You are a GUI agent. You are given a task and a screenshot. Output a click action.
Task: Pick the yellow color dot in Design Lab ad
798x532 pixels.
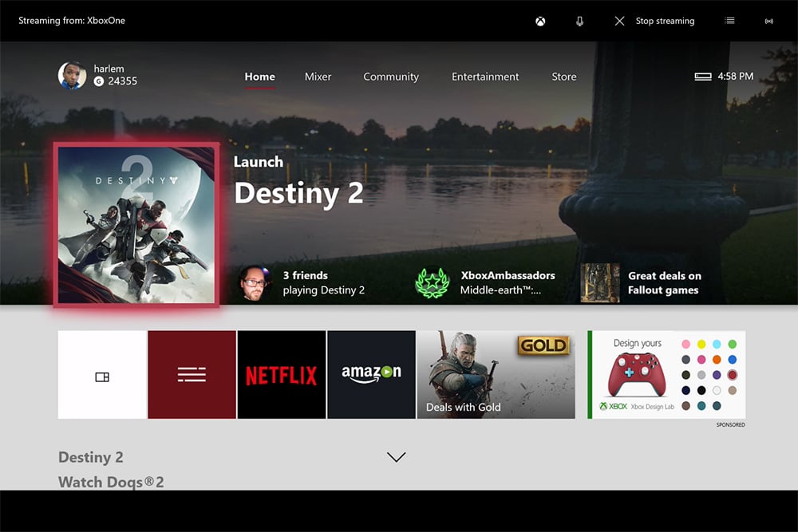(x=701, y=345)
